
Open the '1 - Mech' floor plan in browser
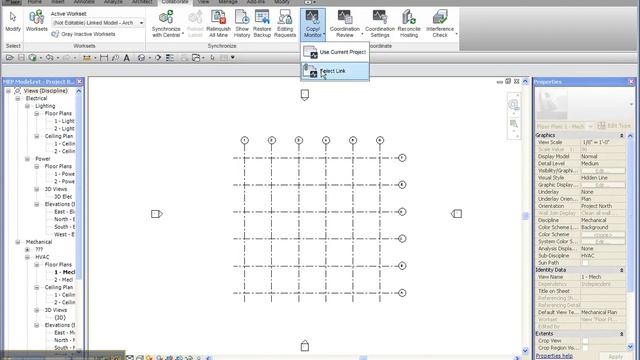[64, 272]
